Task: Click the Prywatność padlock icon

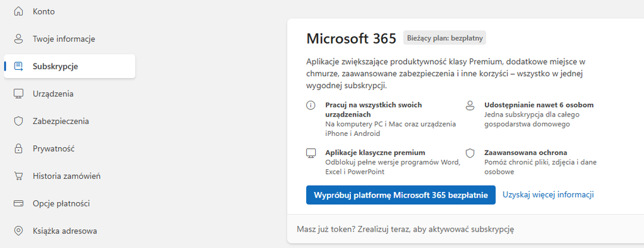Action: (18, 149)
